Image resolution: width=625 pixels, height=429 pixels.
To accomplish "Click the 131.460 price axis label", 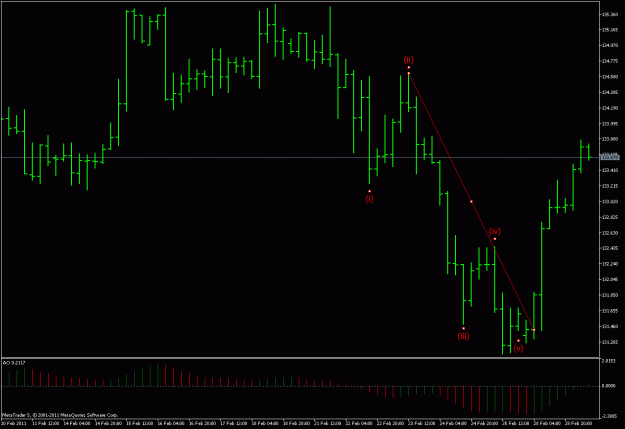I will click(610, 327).
